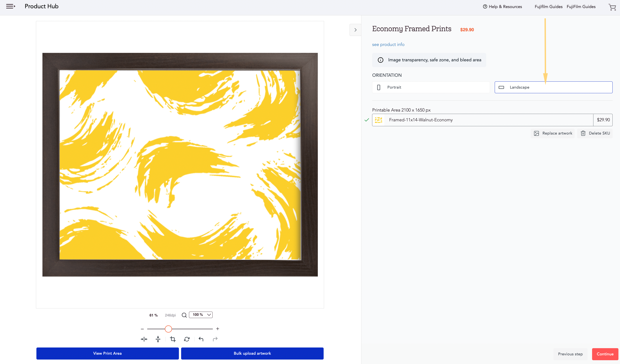Screen dimensions: 620x364
Task: Zoom out with minus icon
Action: 142,329
